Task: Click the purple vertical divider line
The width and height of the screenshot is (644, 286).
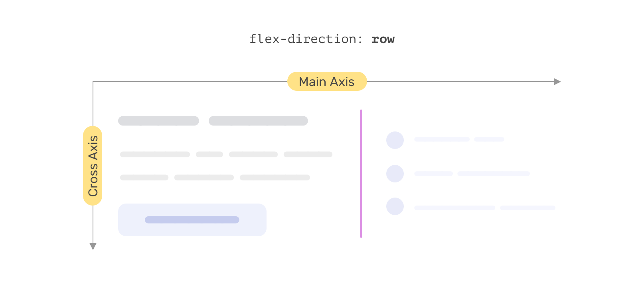Action: [x=361, y=174]
